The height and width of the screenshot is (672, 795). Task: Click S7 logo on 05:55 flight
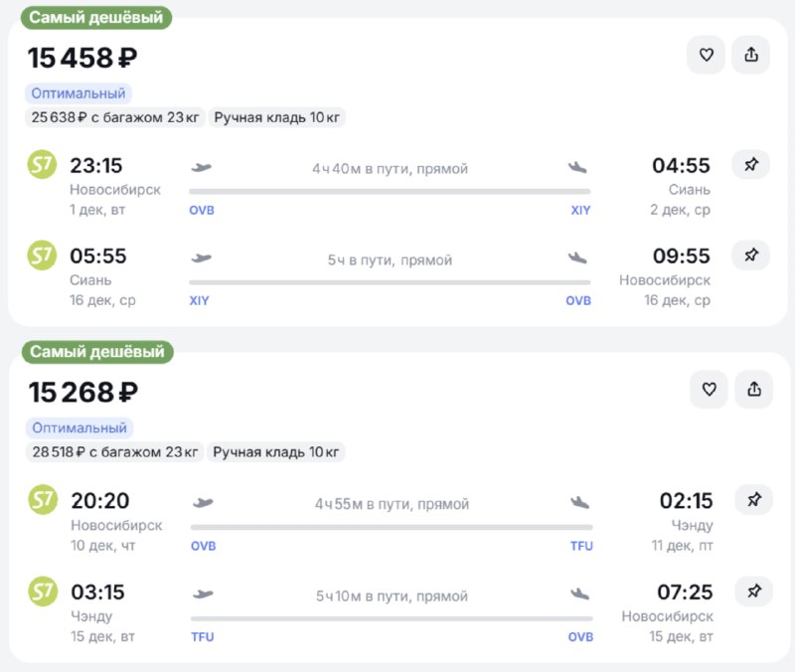point(42,255)
